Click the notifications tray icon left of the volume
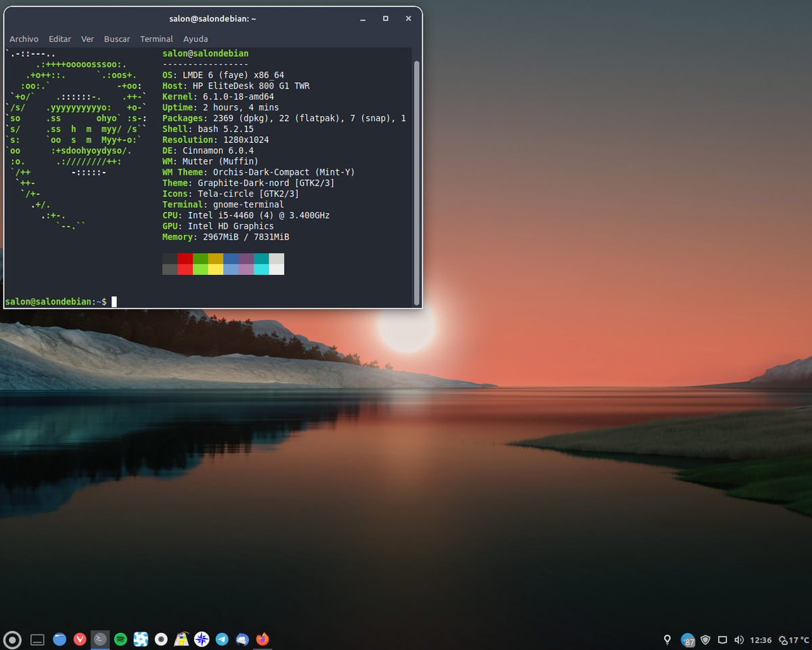 [x=723, y=639]
